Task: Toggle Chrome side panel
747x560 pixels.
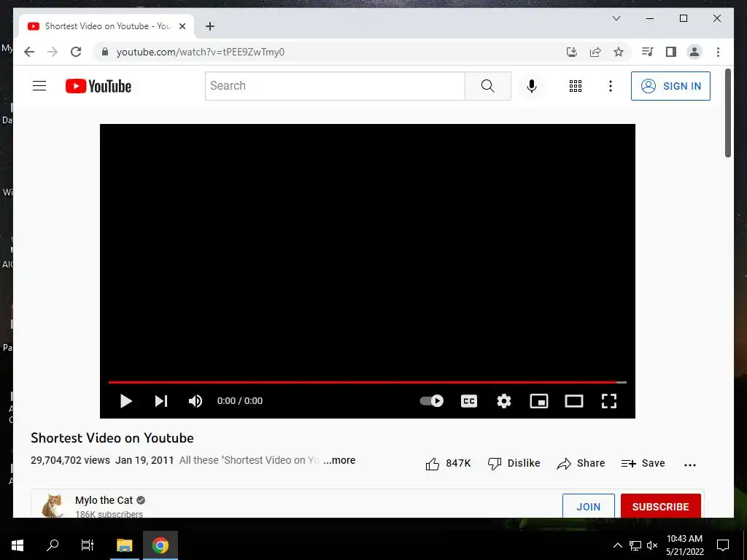Action: tap(671, 52)
